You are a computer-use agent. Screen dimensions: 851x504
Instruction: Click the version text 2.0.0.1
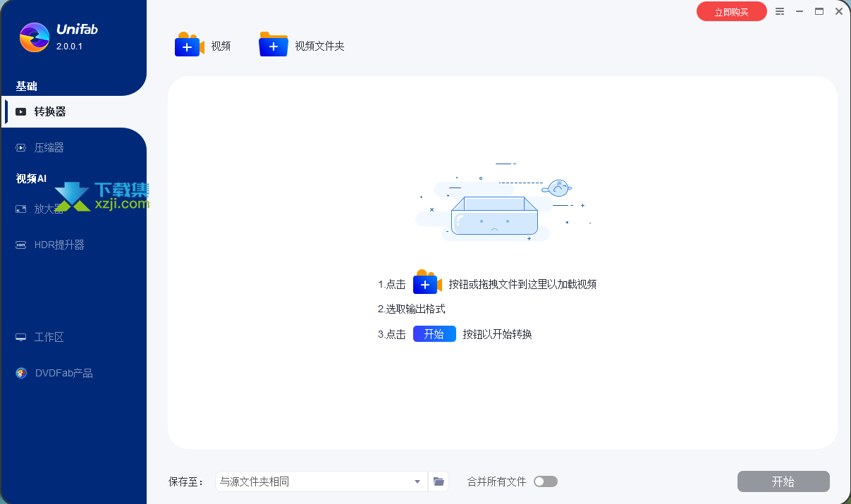[69, 47]
